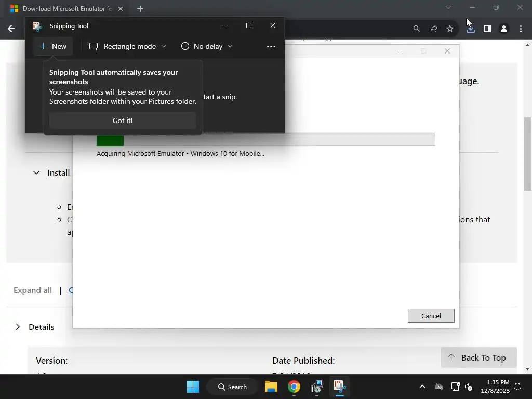532x399 pixels.
Task: Open the Chrome profile menu
Action: (504, 29)
